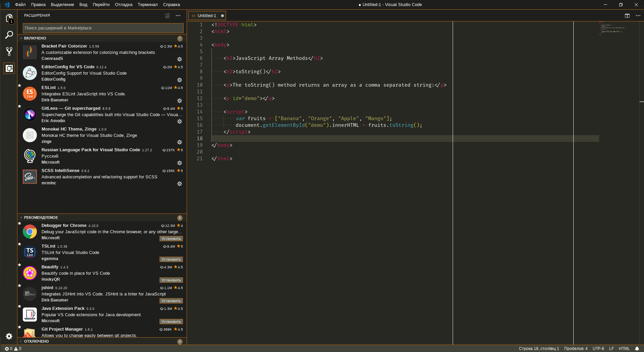Viewport: 644px width, 352px height.
Task: Change end of line LF setting
Action: (611, 349)
